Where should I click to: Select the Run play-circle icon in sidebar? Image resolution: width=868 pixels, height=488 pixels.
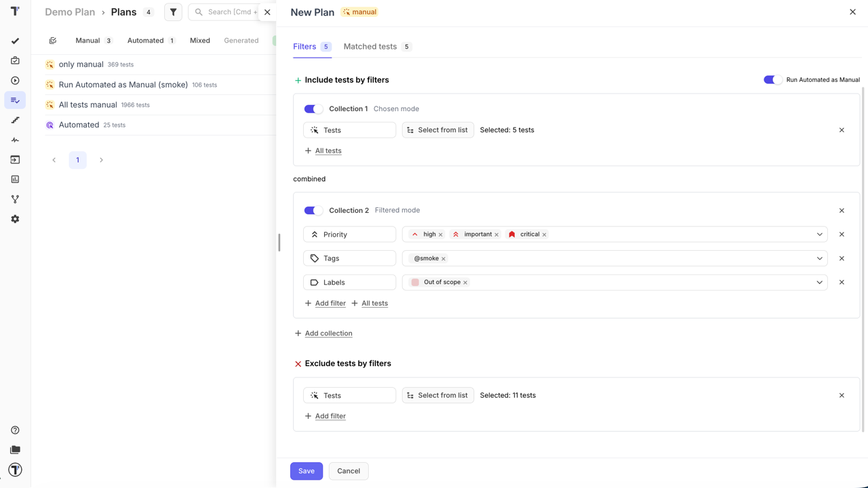[15, 80]
